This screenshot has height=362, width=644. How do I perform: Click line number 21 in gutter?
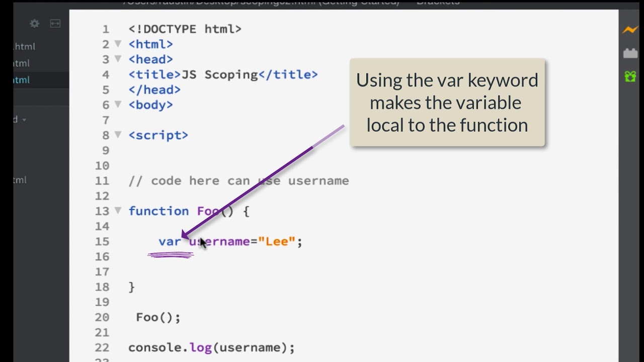tap(102, 332)
